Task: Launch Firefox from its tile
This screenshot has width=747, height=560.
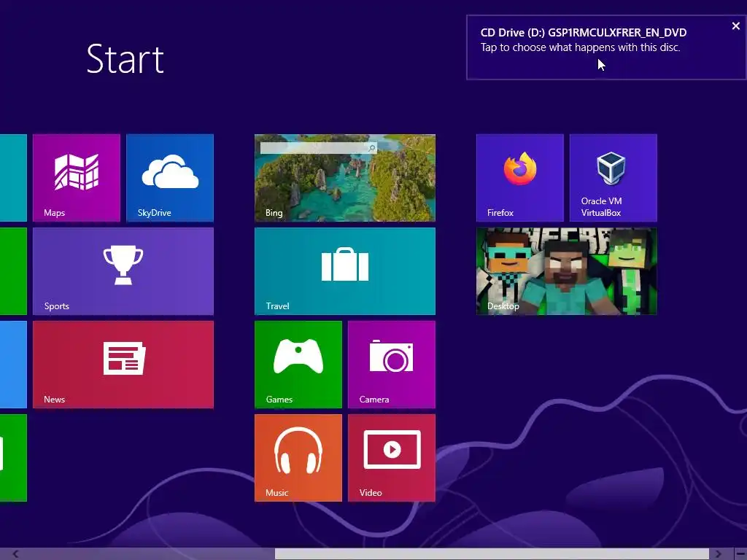Action: click(519, 178)
